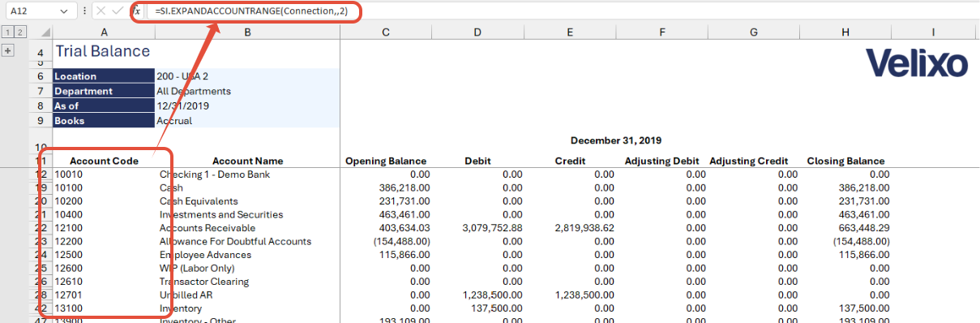Screen dimensions: 980x323
Task: Click the Debit column heading
Action: click(x=478, y=161)
